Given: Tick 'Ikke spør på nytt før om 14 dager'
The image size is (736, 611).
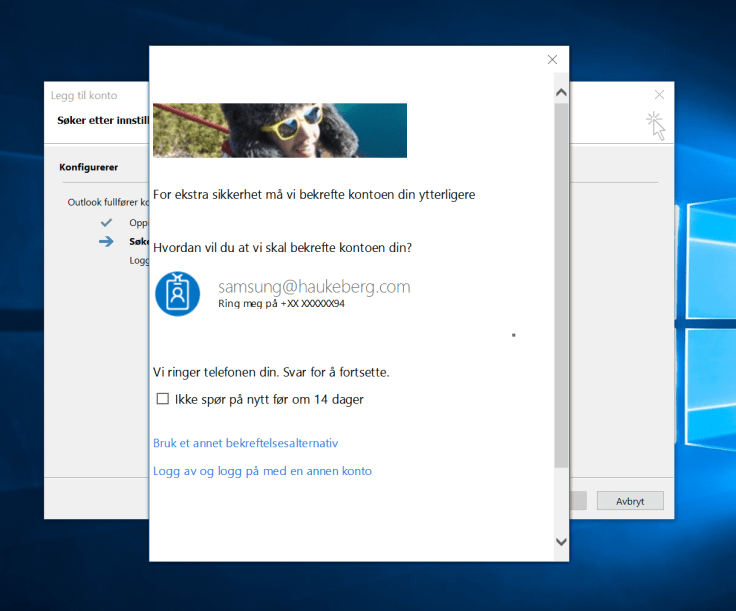Looking at the screenshot, I should pyautogui.click(x=162, y=399).
